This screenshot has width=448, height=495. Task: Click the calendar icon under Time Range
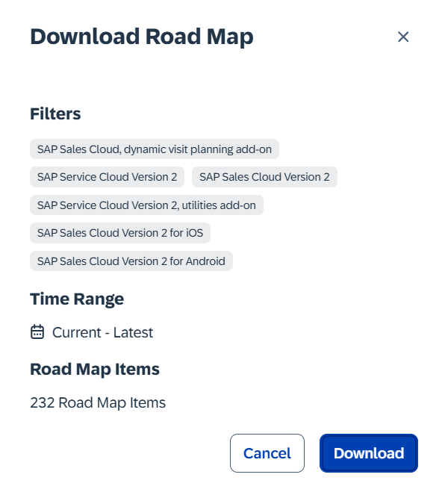tap(37, 332)
